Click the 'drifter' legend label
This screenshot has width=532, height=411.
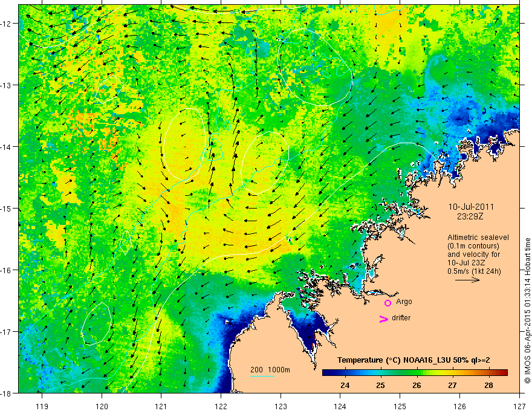click(401, 318)
